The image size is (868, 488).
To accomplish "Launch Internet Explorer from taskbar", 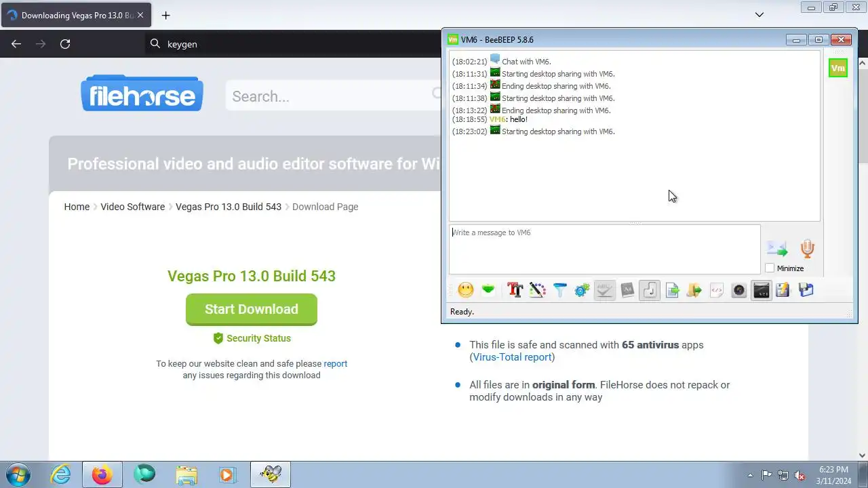I will point(61,475).
